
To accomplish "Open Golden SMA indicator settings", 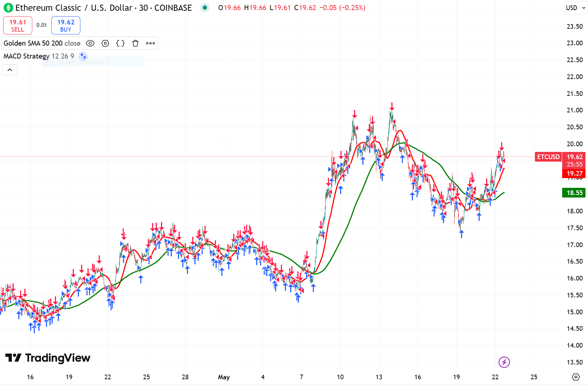I will point(105,43).
